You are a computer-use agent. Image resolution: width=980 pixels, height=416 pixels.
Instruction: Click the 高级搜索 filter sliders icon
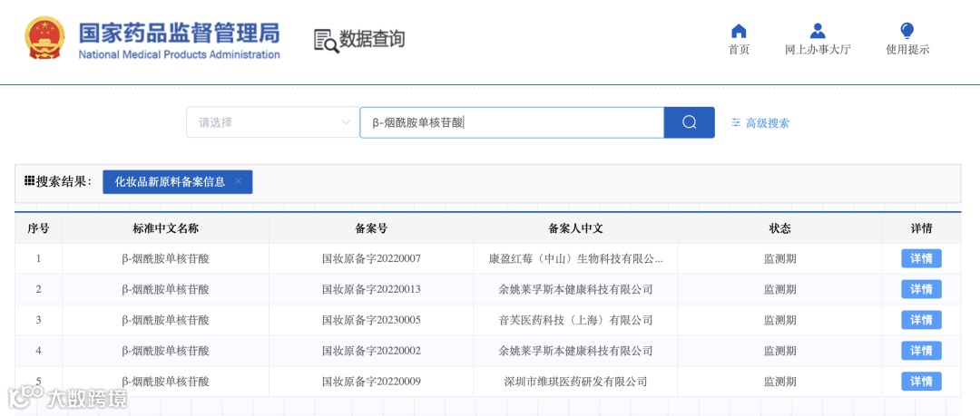736,123
